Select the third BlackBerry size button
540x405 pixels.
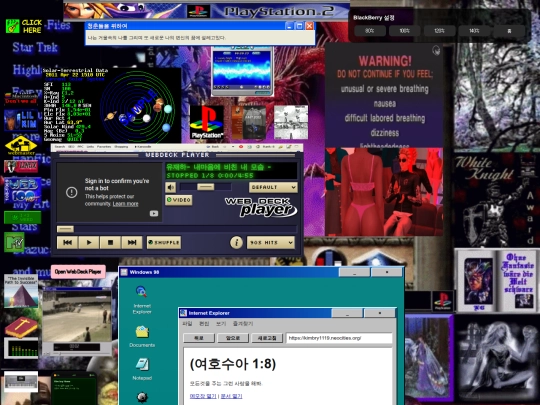point(439,31)
